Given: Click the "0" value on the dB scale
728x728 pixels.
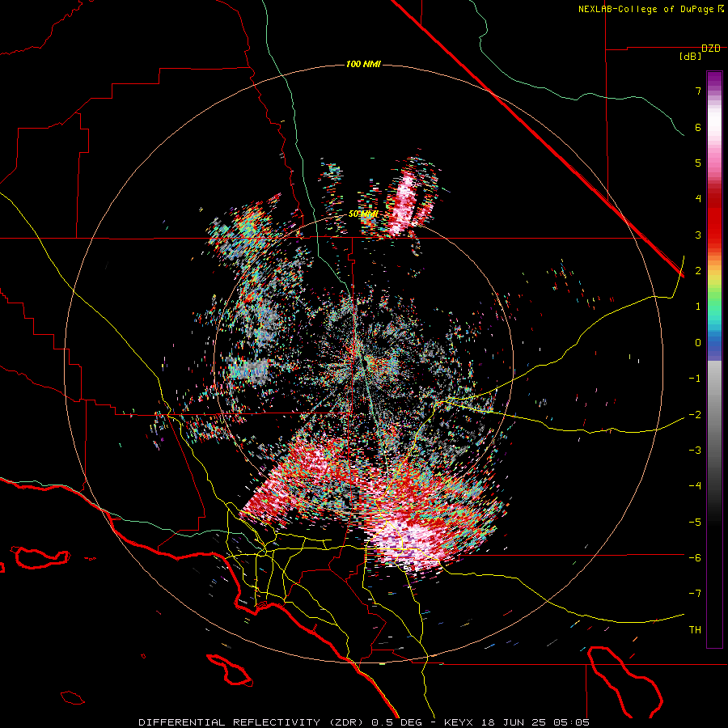Looking at the screenshot, I should pos(698,343).
